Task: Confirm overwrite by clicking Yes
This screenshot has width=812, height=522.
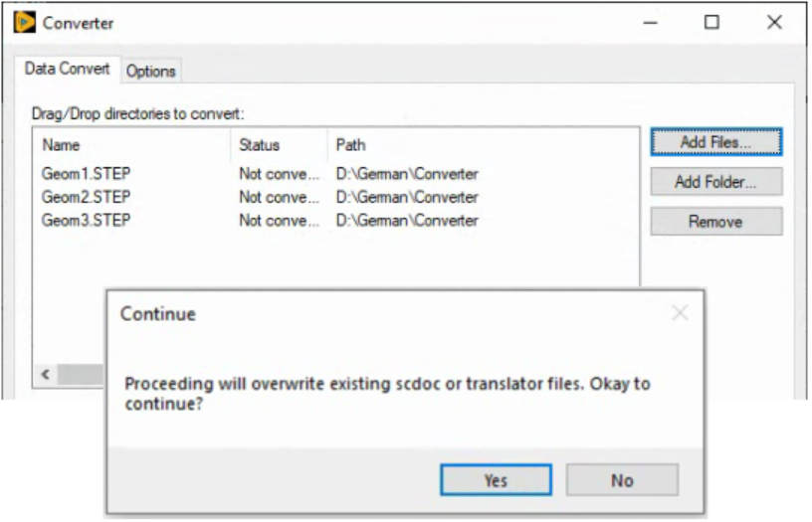Action: coord(496,480)
